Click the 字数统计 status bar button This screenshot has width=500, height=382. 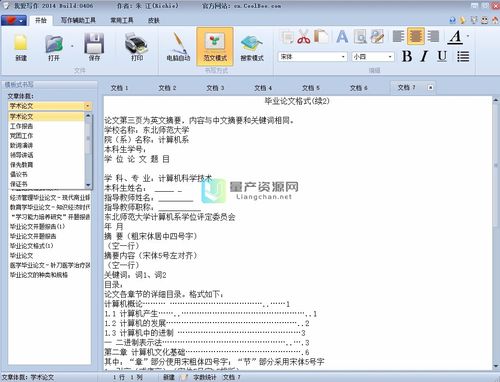pos(205,377)
